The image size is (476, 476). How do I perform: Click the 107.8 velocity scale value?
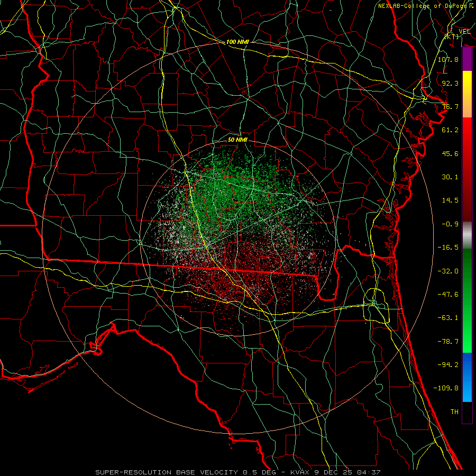tap(448, 59)
